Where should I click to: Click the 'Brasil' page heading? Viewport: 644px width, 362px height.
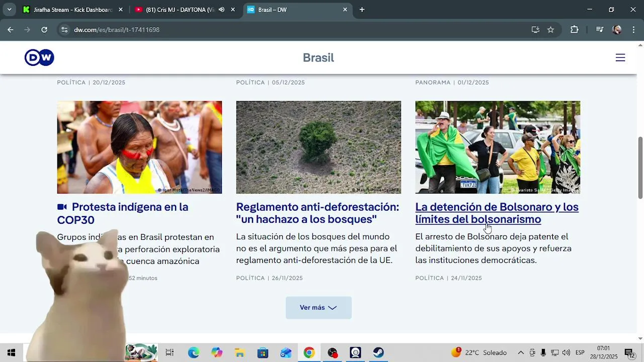(x=318, y=58)
